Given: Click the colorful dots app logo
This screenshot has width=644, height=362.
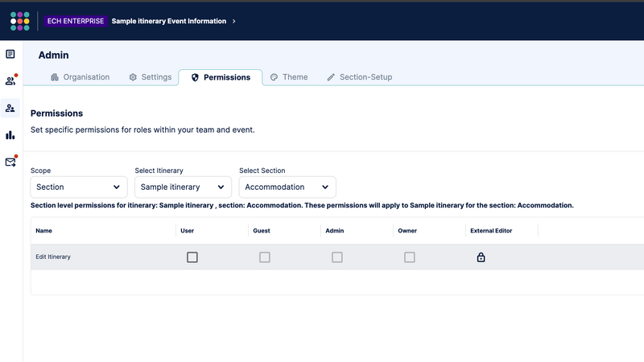Looking at the screenshot, I should click(x=19, y=22).
